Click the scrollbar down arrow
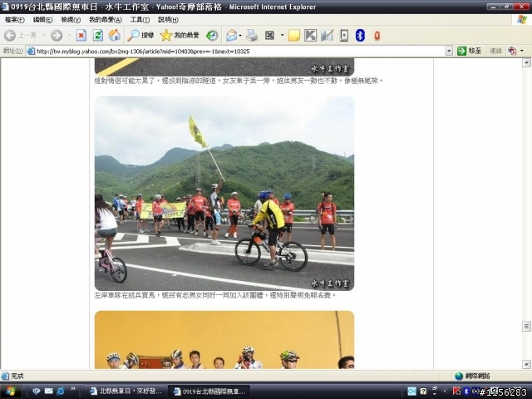 (526, 365)
